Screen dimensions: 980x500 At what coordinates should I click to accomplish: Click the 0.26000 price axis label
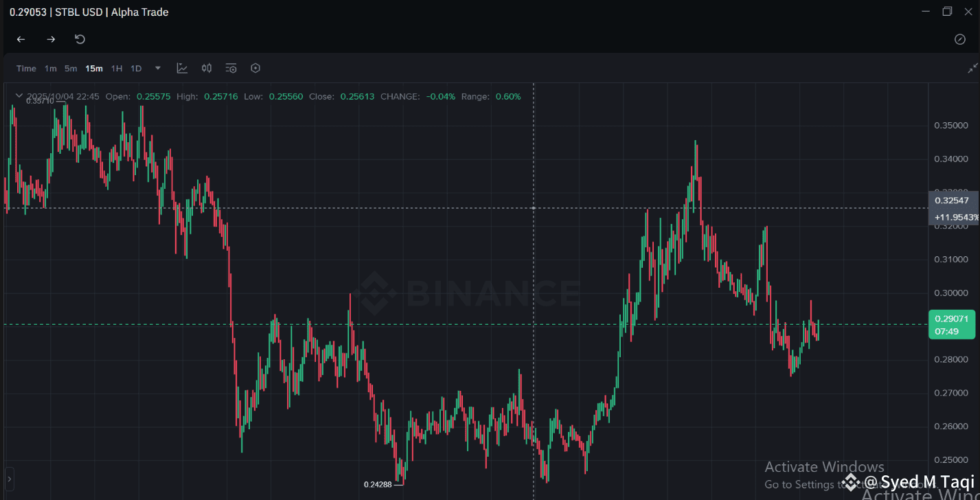951,427
